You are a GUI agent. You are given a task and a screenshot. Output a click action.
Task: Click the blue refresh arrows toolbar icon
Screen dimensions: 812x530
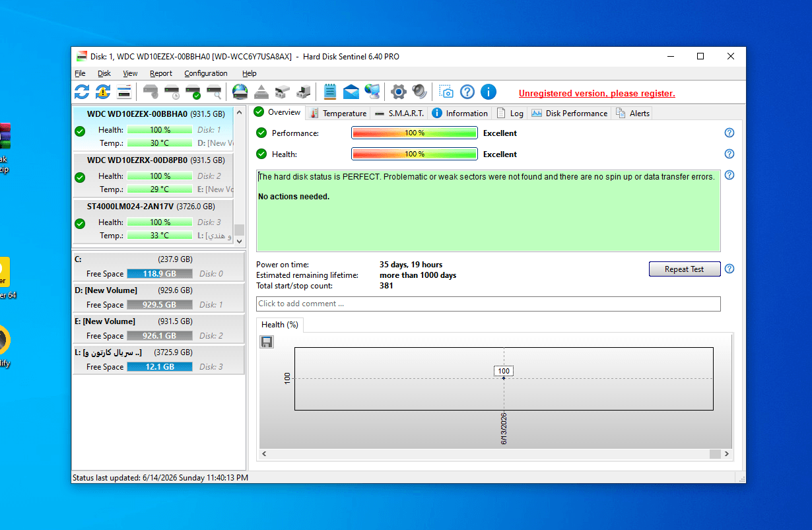[81, 92]
